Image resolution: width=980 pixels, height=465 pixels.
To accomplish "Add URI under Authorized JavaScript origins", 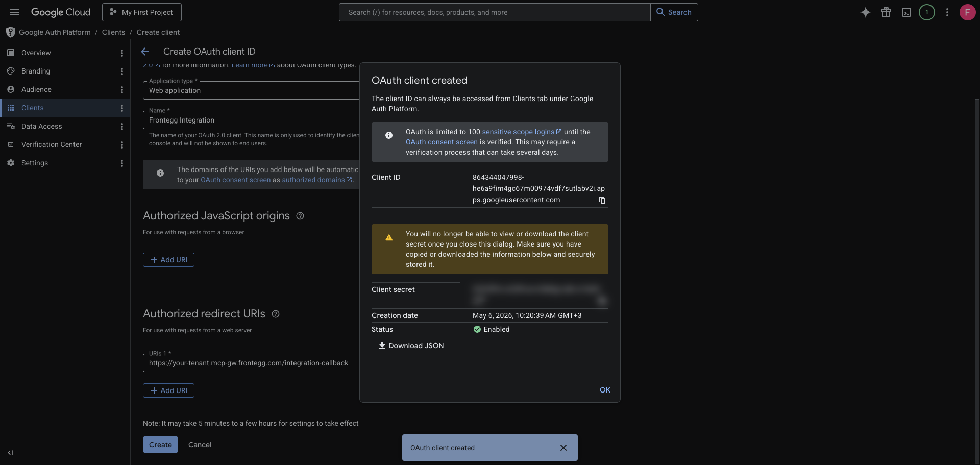I will [x=168, y=260].
